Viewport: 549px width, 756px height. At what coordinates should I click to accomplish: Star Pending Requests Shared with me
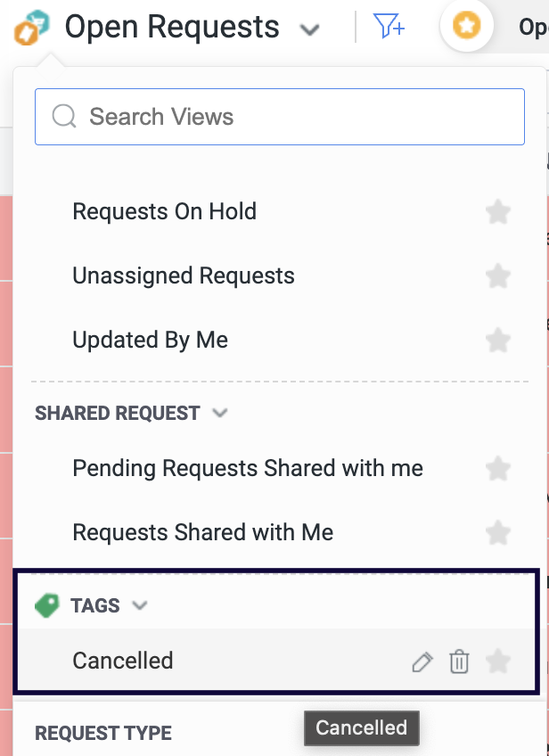coord(498,469)
